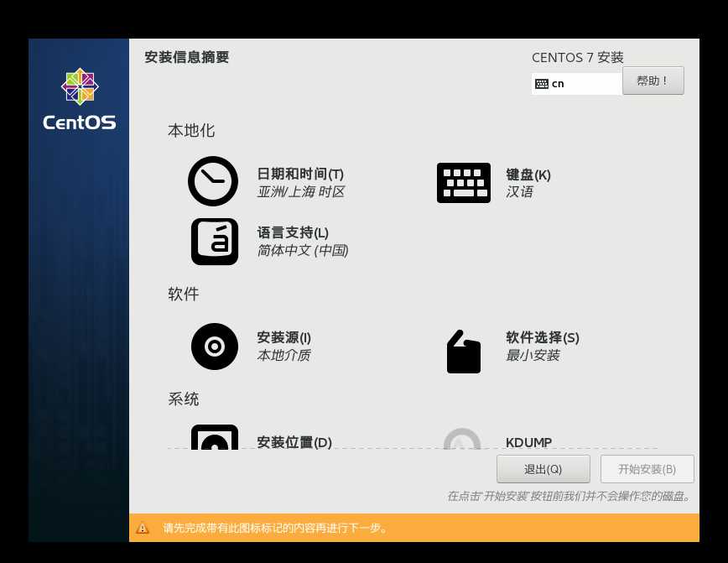Screen dimensions: 728x563
Task: Click the 亚洲/上海 时区 subtitle
Action: point(300,191)
